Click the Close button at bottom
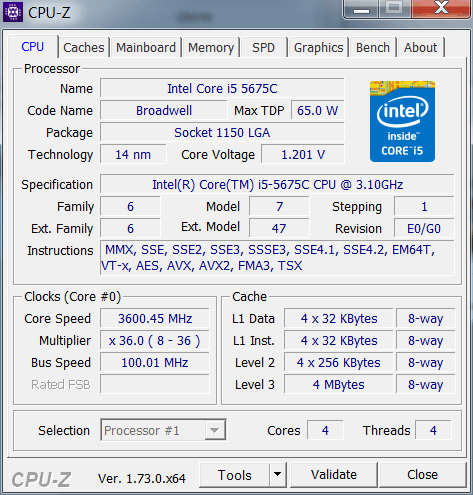 (x=422, y=475)
